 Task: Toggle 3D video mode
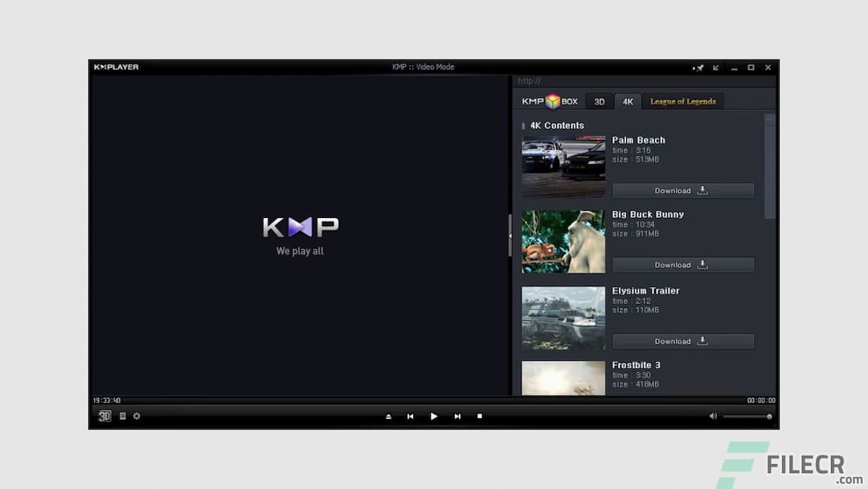[104, 416]
